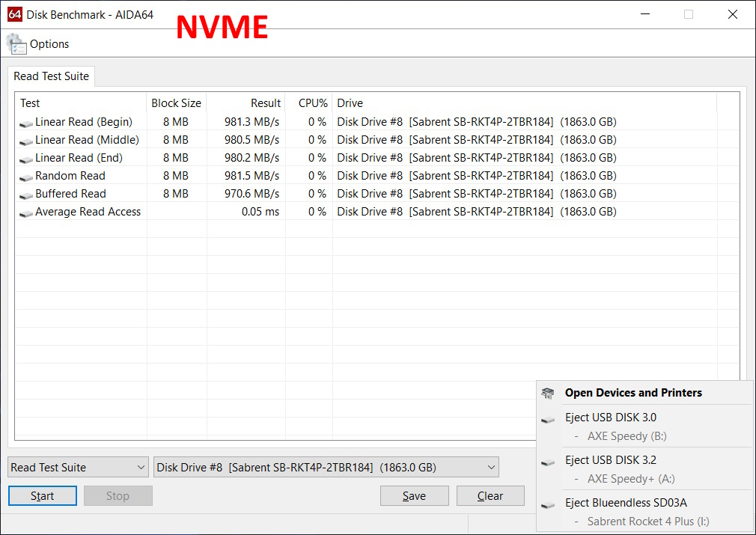
Task: Click the AXE Speedy (B:) entry
Action: point(627,436)
